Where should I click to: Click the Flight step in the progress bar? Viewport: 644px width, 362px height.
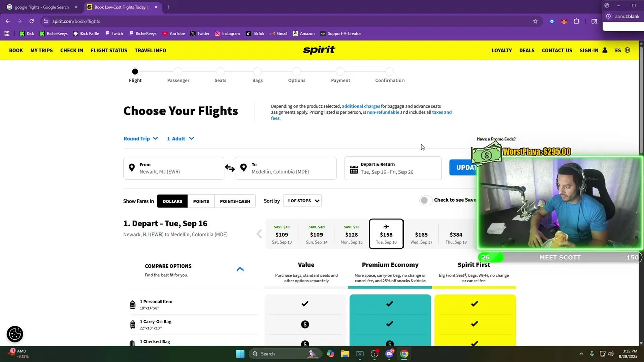135,75
